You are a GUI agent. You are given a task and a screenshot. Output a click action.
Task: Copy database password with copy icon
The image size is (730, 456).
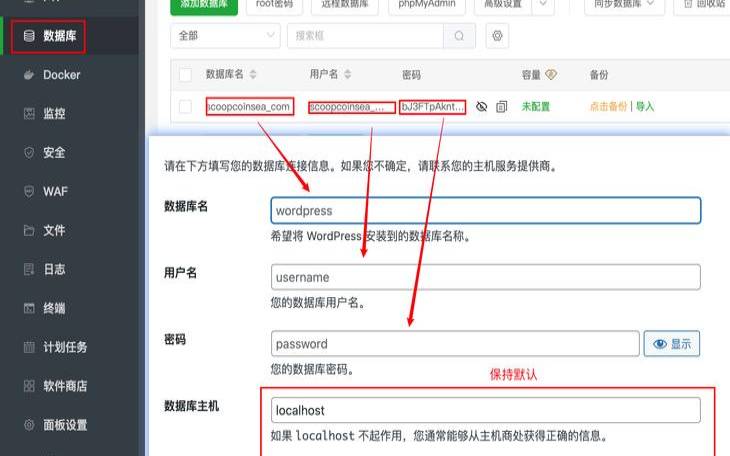[x=502, y=107]
